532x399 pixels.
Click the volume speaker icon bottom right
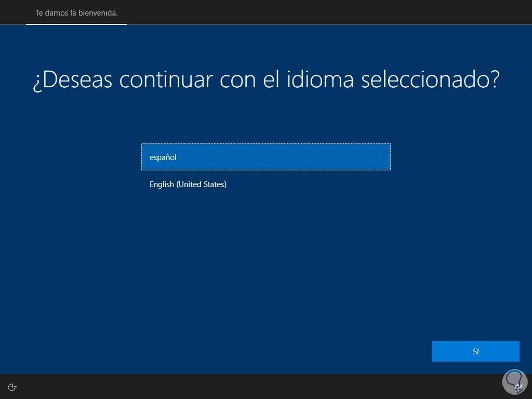click(x=517, y=387)
